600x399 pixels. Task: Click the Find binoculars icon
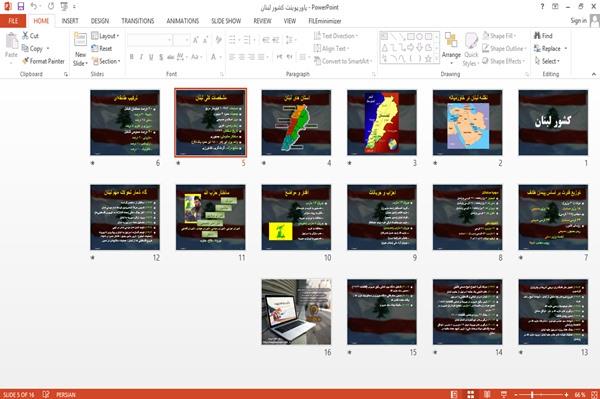coord(537,36)
